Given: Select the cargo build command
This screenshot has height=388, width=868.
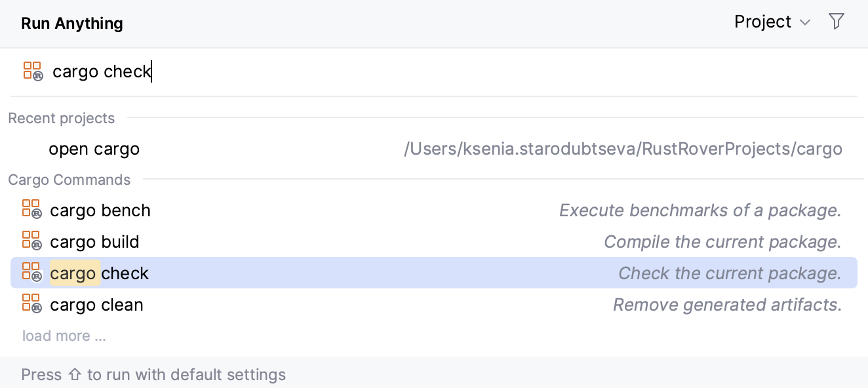Looking at the screenshot, I should click(94, 242).
